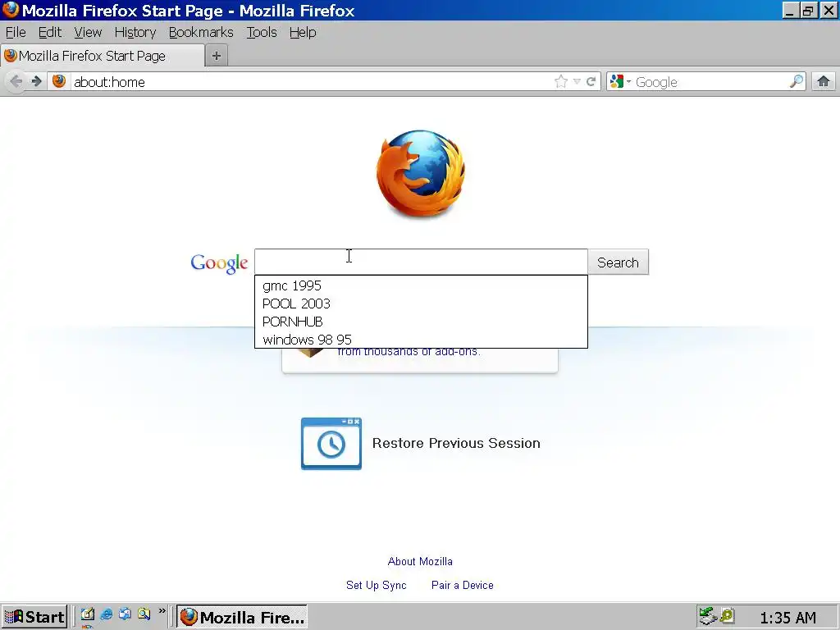The width and height of the screenshot is (840, 630).
Task: Open the Pair a Device link
Action: pyautogui.click(x=463, y=585)
